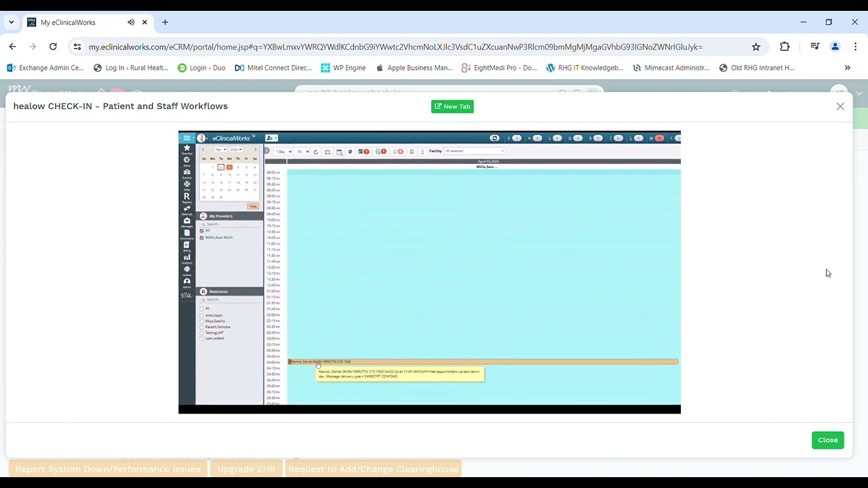Select the Billing icon in sidebar
Viewport: 868px width, 488px height.
(x=186, y=246)
